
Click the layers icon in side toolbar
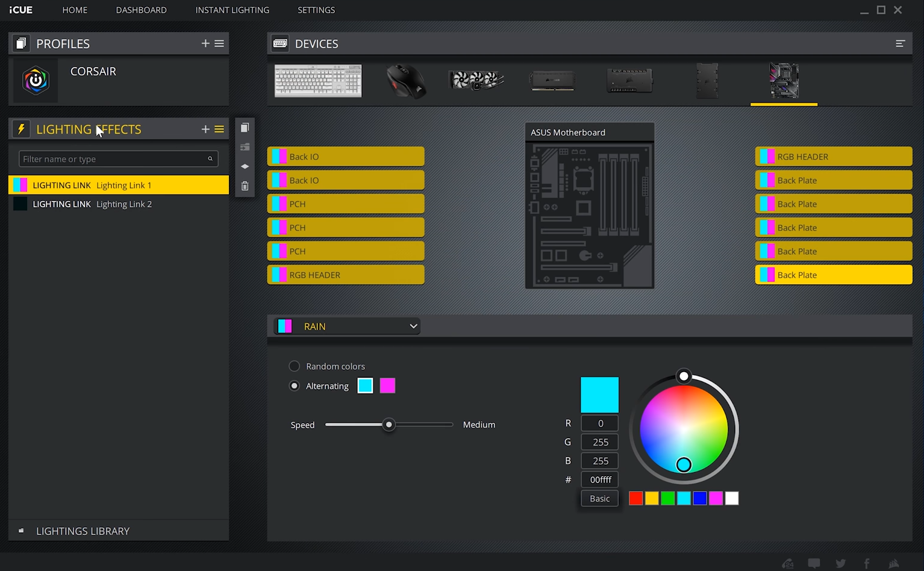pyautogui.click(x=245, y=166)
